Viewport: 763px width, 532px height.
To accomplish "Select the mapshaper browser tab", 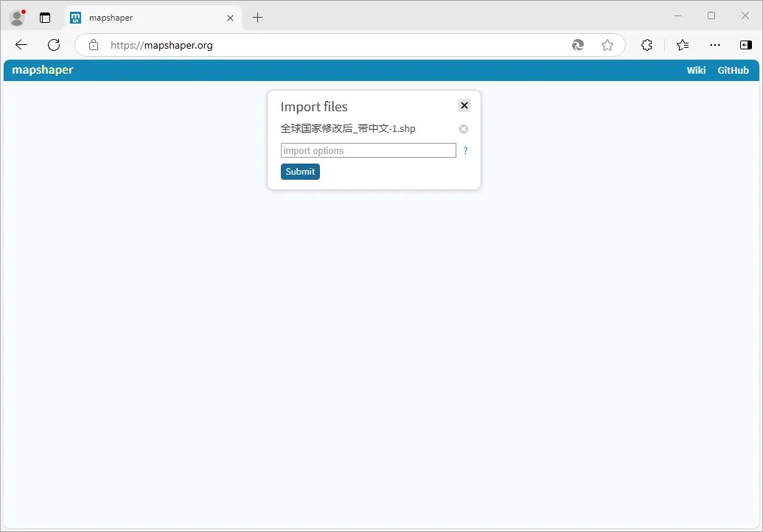I will click(153, 18).
